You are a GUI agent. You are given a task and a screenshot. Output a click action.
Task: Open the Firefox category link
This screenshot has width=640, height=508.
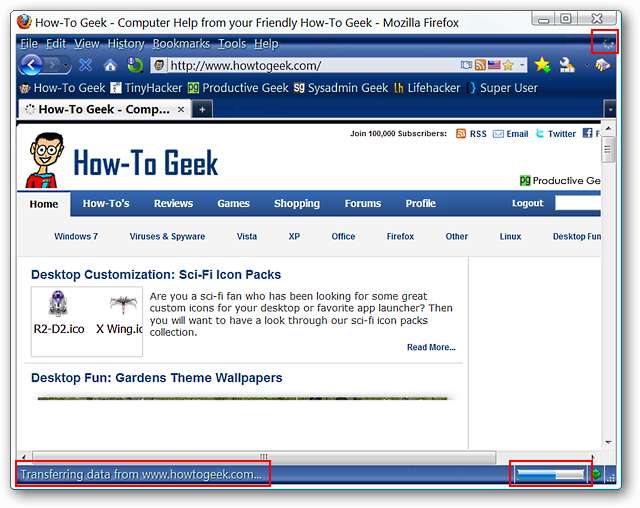[x=400, y=236]
